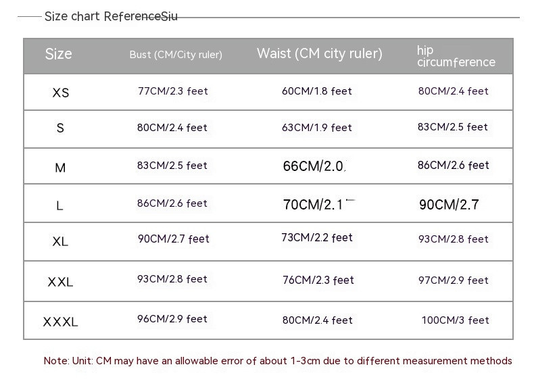Select the XL size row label
The image size is (534, 392).
pyautogui.click(x=60, y=241)
